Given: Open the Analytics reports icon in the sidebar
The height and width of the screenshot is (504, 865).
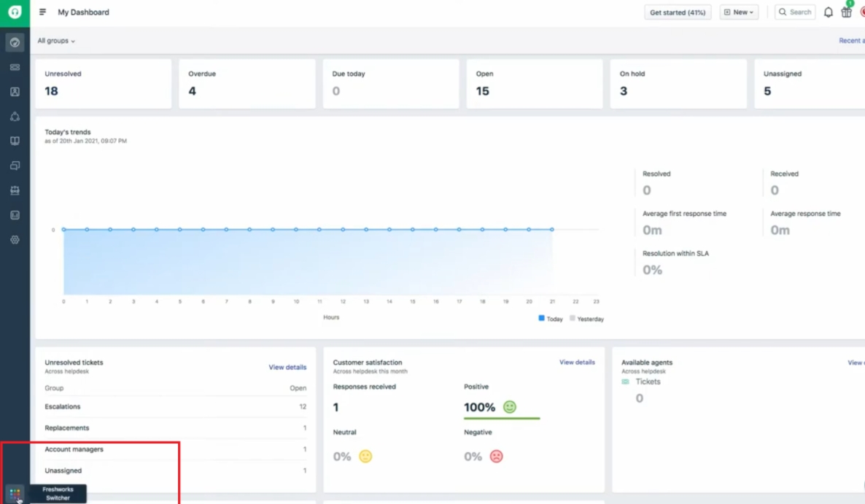Looking at the screenshot, I should pos(15,215).
